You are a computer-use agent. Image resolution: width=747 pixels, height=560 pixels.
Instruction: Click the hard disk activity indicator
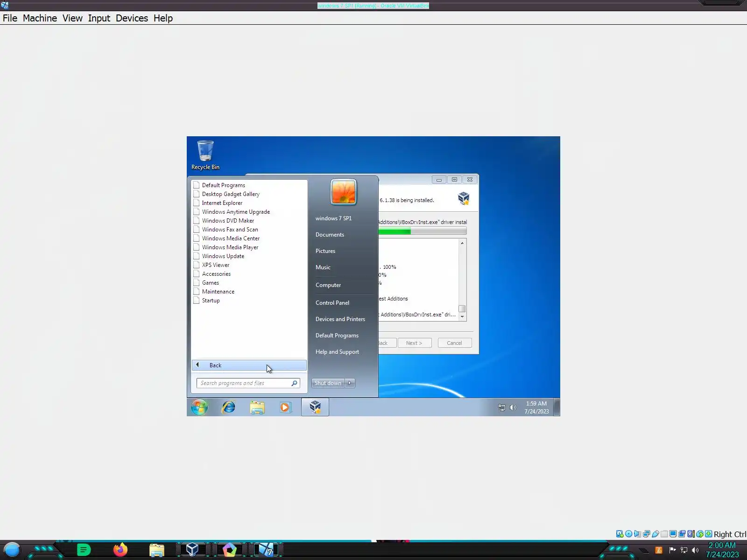coord(620,534)
